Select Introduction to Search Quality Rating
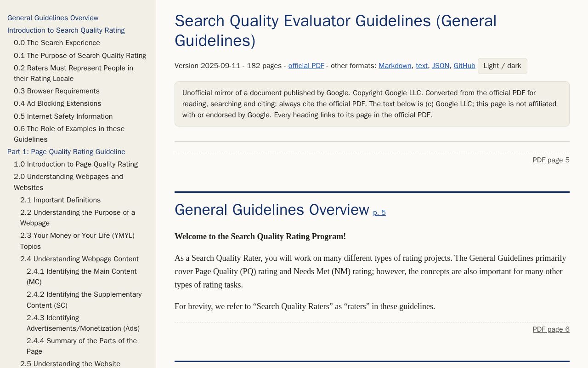 click(66, 30)
